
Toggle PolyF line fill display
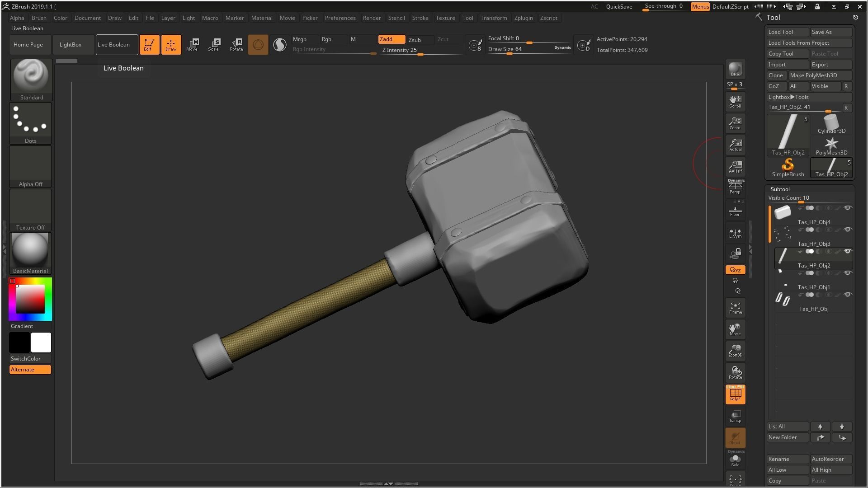pyautogui.click(x=735, y=394)
